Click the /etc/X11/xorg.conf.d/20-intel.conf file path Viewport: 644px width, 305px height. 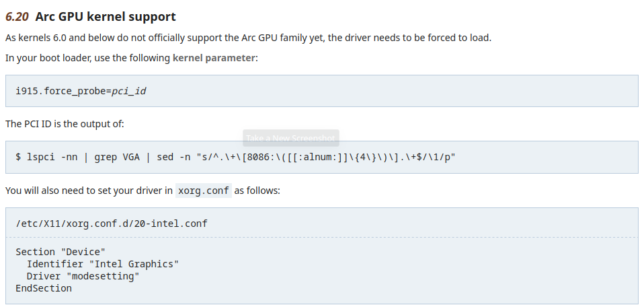(x=112, y=223)
